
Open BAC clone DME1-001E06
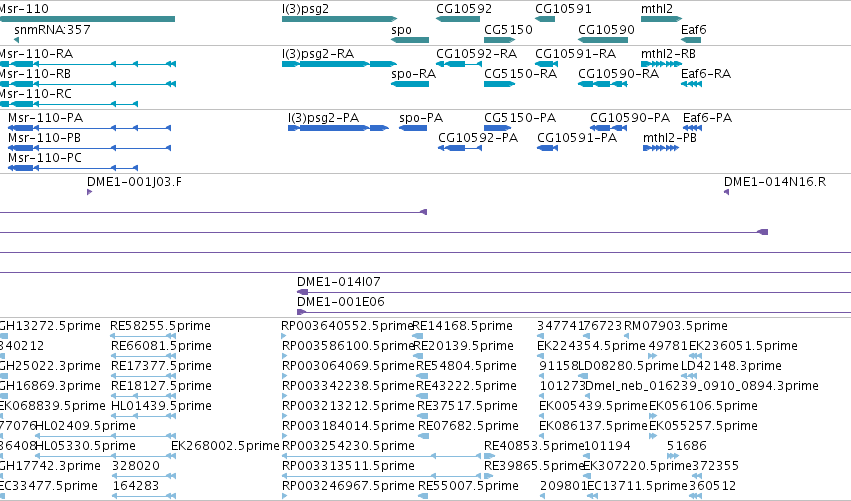pyautogui.click(x=340, y=302)
